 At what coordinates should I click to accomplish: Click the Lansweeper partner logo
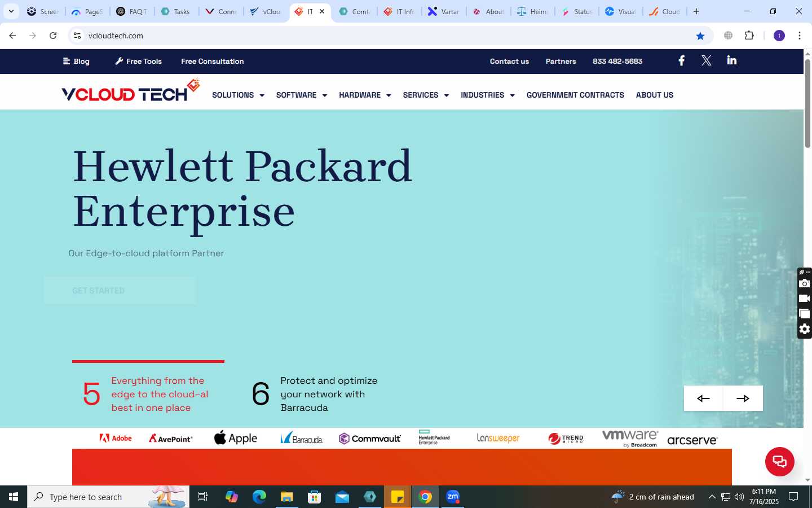[x=498, y=438]
